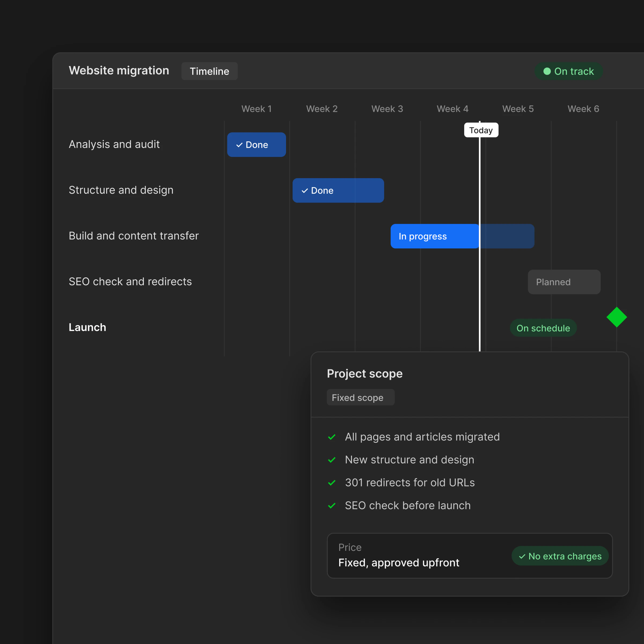Select the SEO check and redirects label
This screenshot has height=644, width=644.
click(130, 282)
